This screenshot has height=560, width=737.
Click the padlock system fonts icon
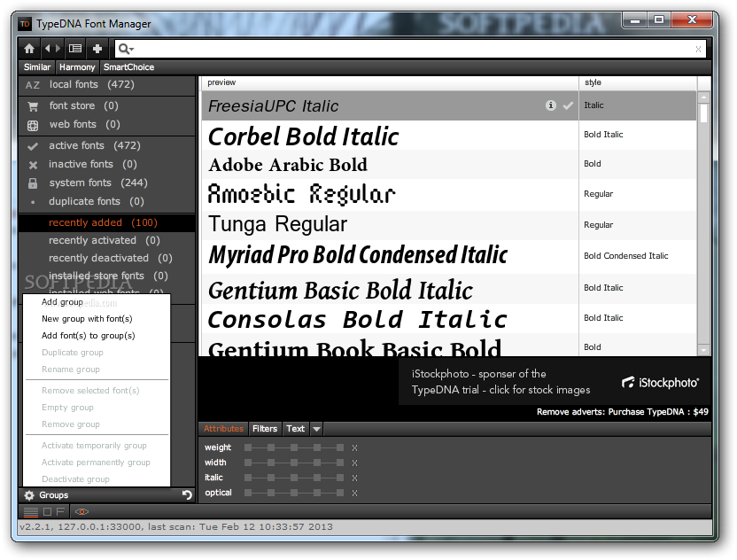pyautogui.click(x=33, y=183)
